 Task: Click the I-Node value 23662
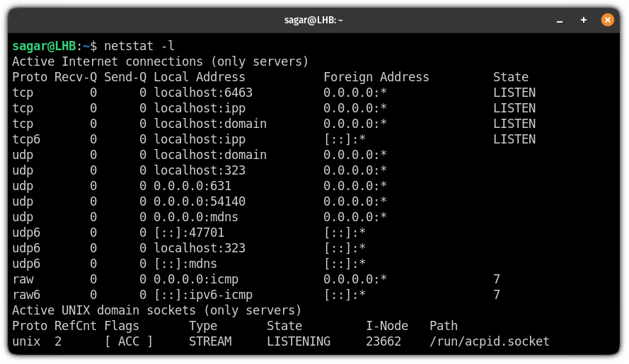pyautogui.click(x=383, y=341)
